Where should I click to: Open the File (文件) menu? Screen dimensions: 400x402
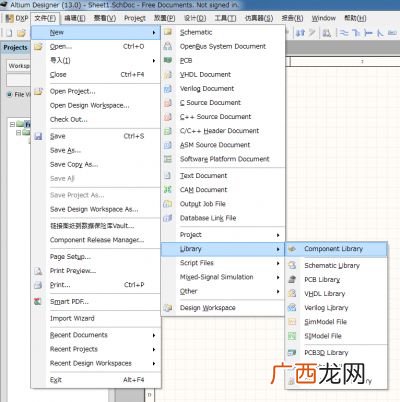point(45,18)
